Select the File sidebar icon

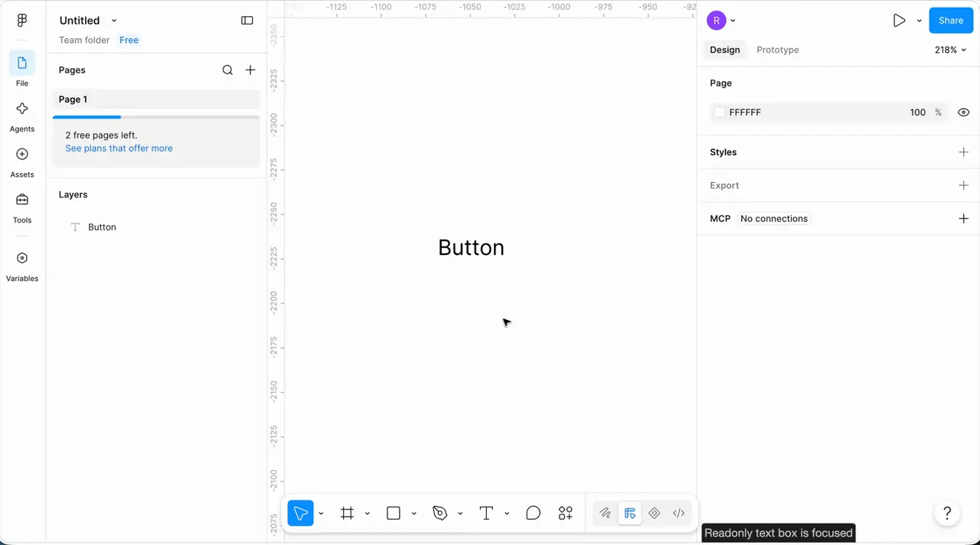click(x=22, y=63)
